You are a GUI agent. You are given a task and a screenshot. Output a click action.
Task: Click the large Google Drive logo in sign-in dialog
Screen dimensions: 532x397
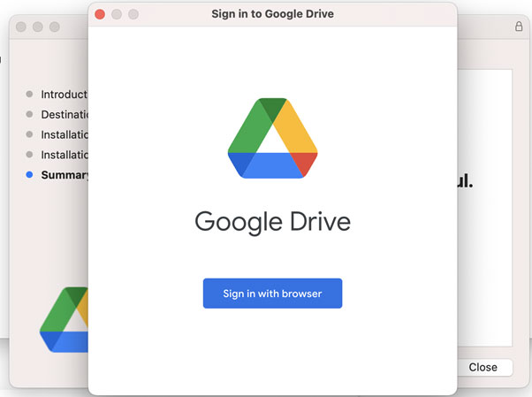point(272,136)
